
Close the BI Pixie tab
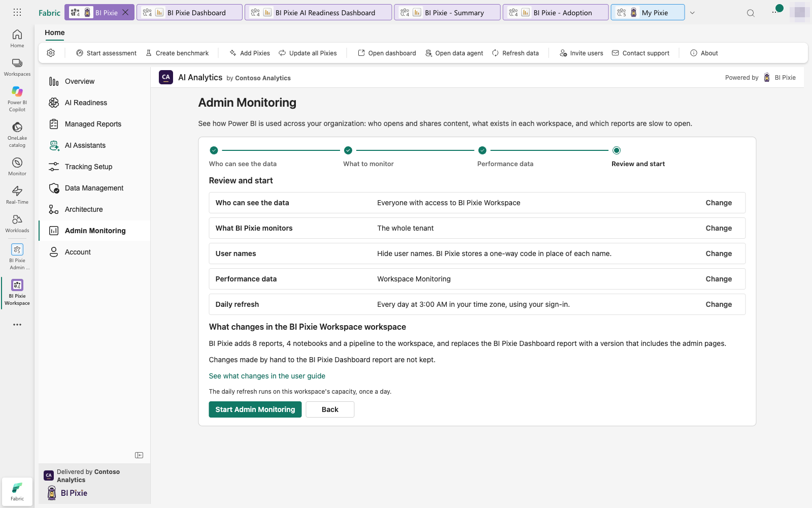coord(125,12)
